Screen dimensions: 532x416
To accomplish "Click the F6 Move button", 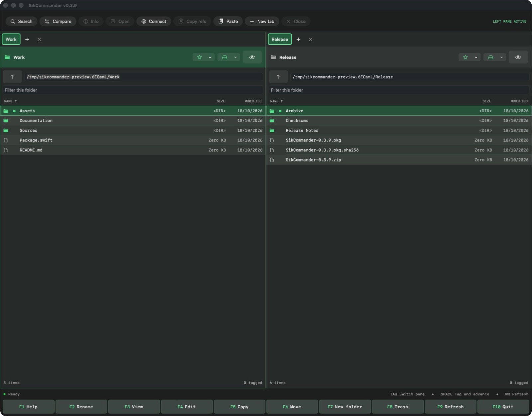I will (292, 407).
